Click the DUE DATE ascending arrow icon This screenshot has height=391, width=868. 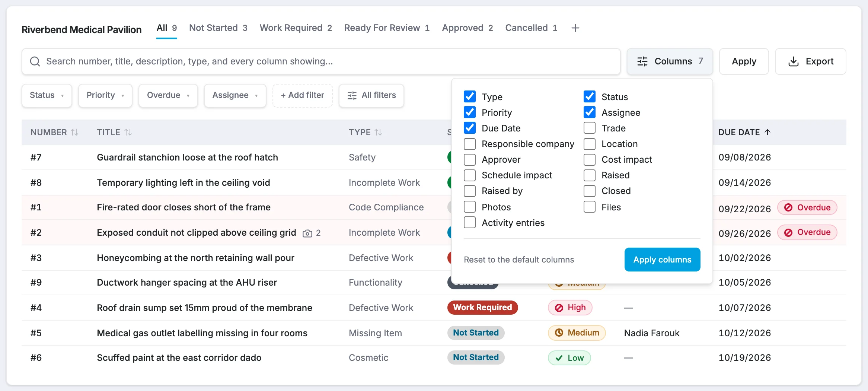point(768,132)
